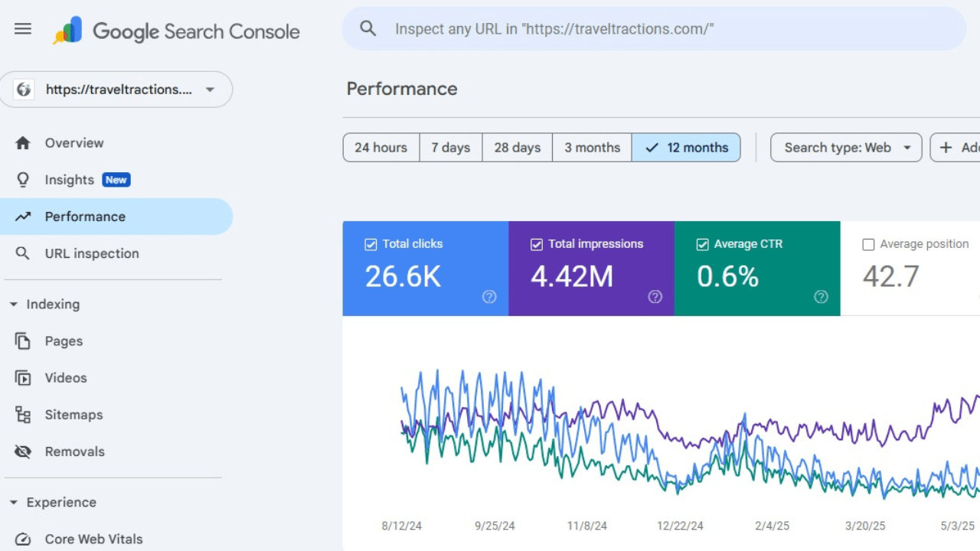This screenshot has width=980, height=551.
Task: Click the Pages indexing icon
Action: click(23, 341)
